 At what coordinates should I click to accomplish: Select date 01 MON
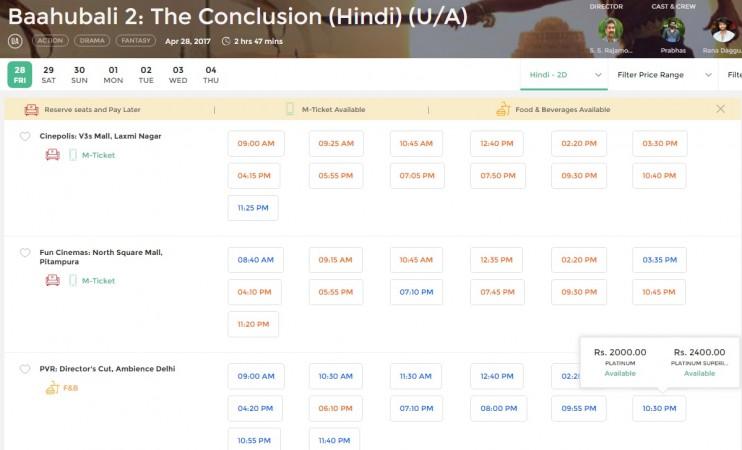(x=113, y=75)
